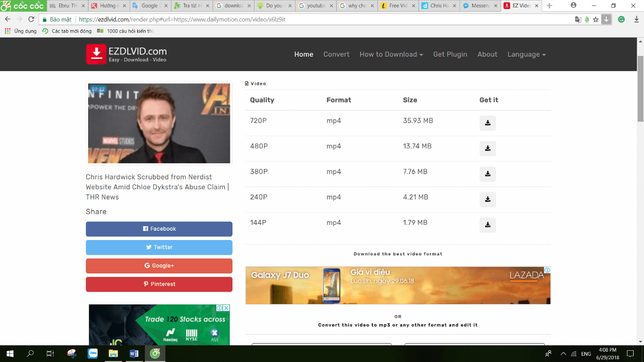The image size is (644, 362).
Task: Open the Get Plugin page
Action: coord(450,54)
